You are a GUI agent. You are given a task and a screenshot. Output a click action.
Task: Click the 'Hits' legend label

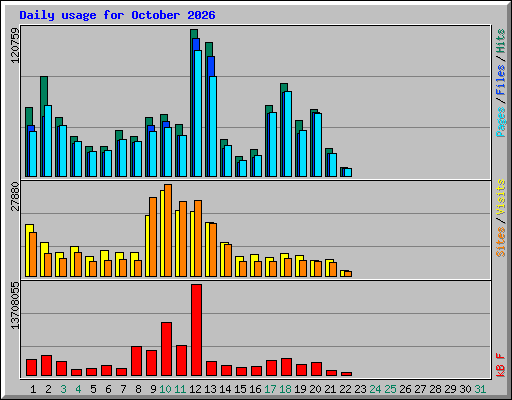tap(501, 41)
